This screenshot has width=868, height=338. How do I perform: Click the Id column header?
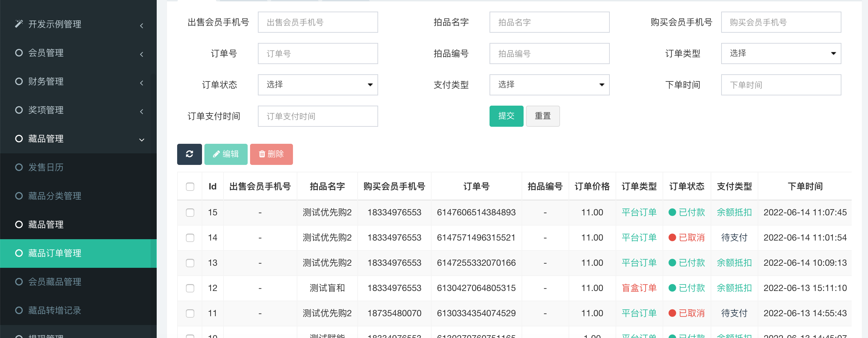[213, 186]
